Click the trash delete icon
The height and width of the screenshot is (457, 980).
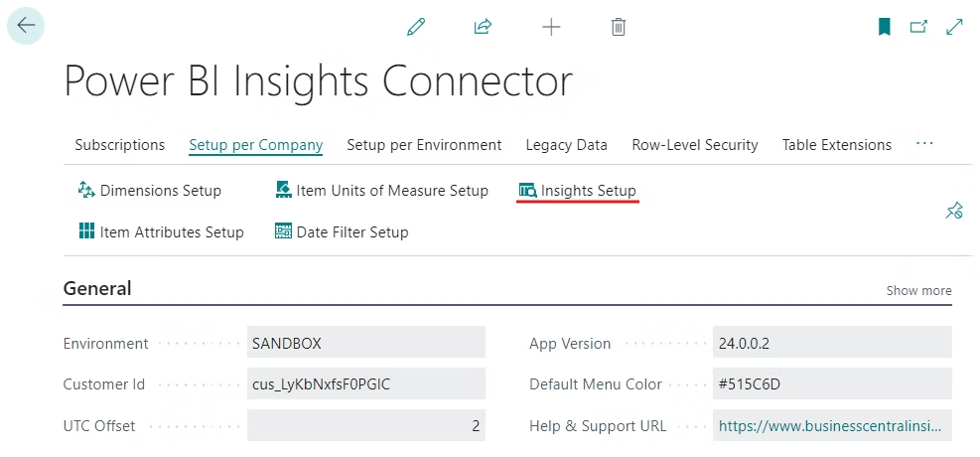619,27
